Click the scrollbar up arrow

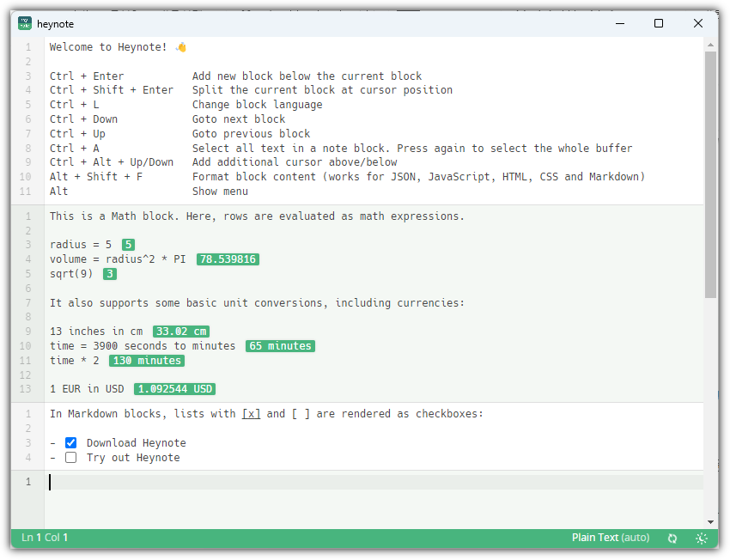point(710,45)
